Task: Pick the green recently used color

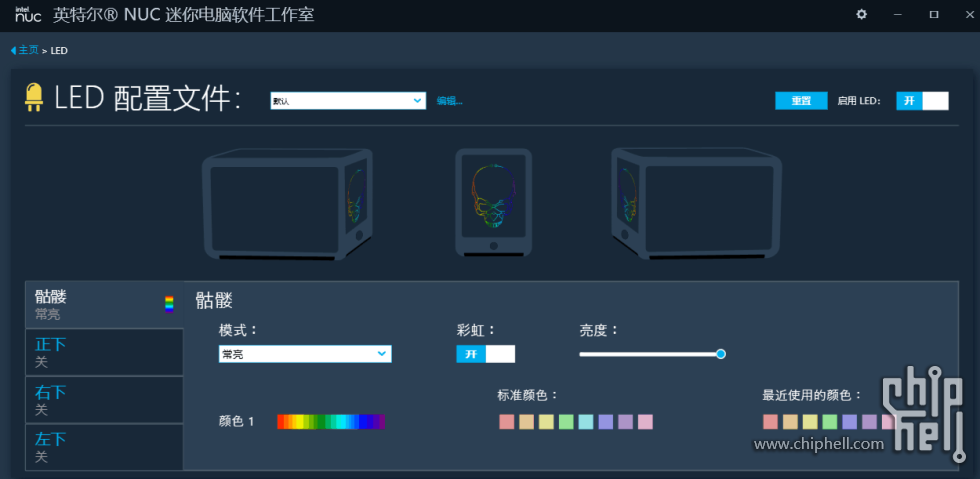Action: pos(829,421)
